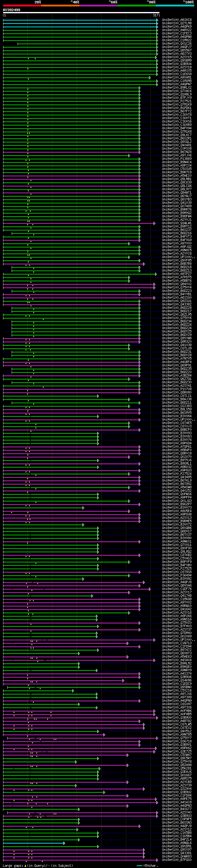
Task: Select the UniRef100_A8ITV3 label
Action: (177, 54)
